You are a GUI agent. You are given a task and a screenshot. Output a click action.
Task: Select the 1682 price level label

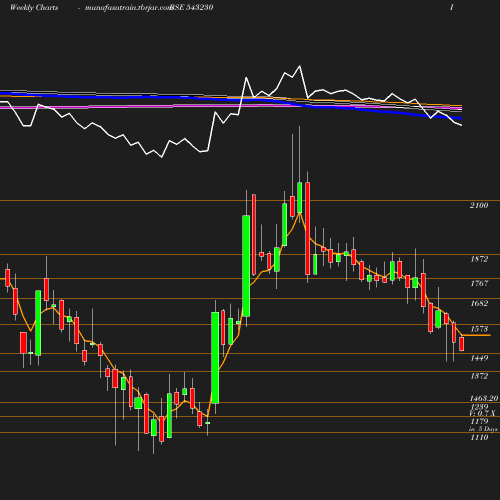tap(479, 303)
